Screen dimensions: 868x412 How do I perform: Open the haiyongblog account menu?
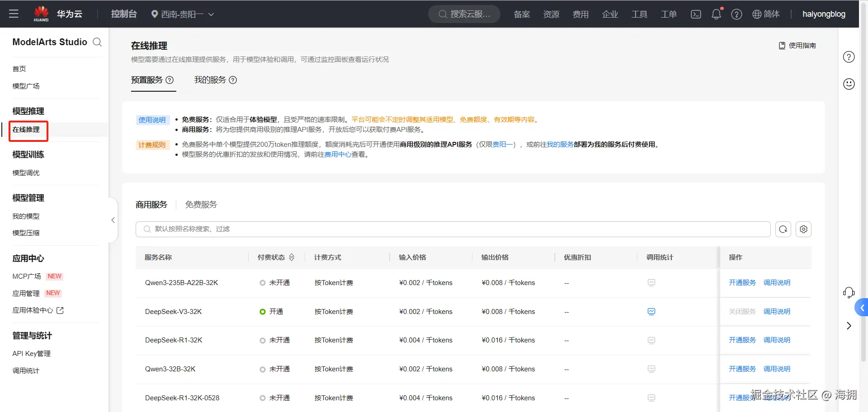coord(824,14)
